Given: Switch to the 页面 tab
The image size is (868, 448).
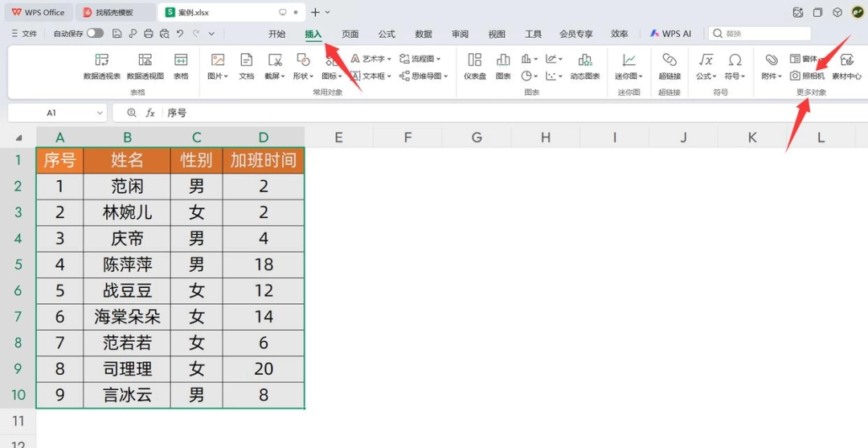Looking at the screenshot, I should pos(350,34).
